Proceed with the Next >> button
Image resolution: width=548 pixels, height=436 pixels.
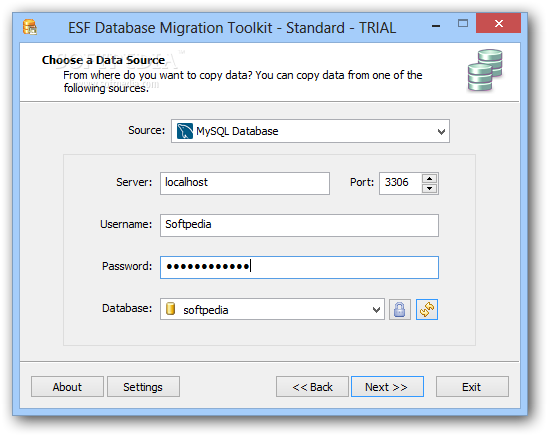[x=387, y=387]
